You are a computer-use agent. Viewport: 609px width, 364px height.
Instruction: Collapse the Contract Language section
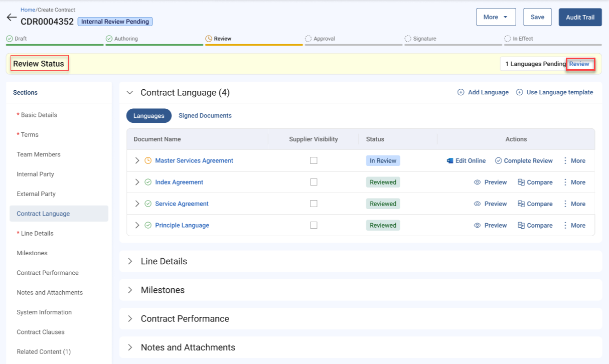[130, 93]
